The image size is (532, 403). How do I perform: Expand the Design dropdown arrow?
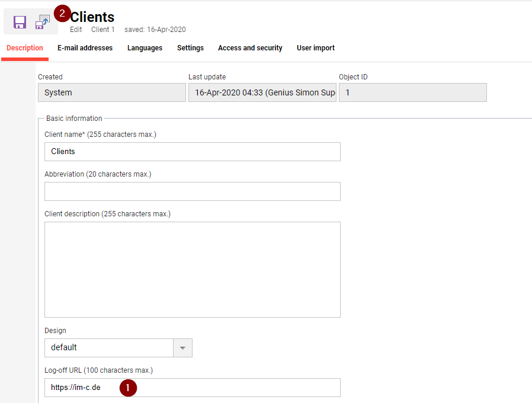pos(182,348)
